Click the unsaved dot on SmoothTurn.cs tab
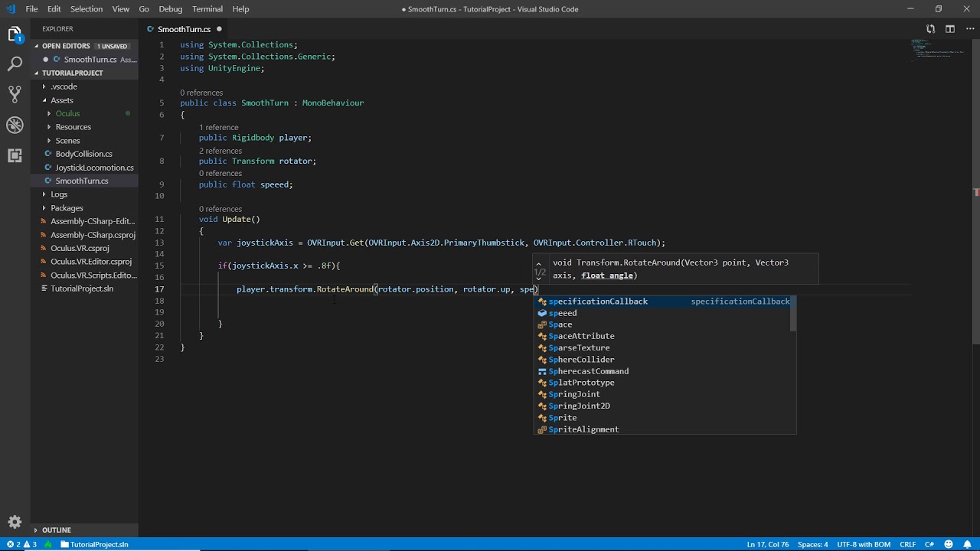The image size is (980, 551). pyautogui.click(x=219, y=29)
